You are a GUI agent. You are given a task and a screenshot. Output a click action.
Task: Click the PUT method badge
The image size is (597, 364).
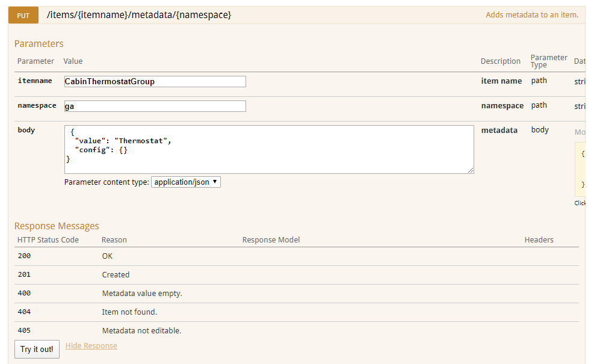(23, 15)
